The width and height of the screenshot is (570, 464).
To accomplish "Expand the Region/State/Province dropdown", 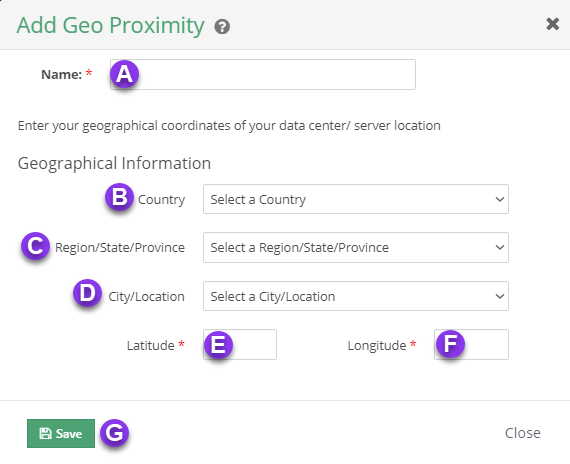I will 356,247.
